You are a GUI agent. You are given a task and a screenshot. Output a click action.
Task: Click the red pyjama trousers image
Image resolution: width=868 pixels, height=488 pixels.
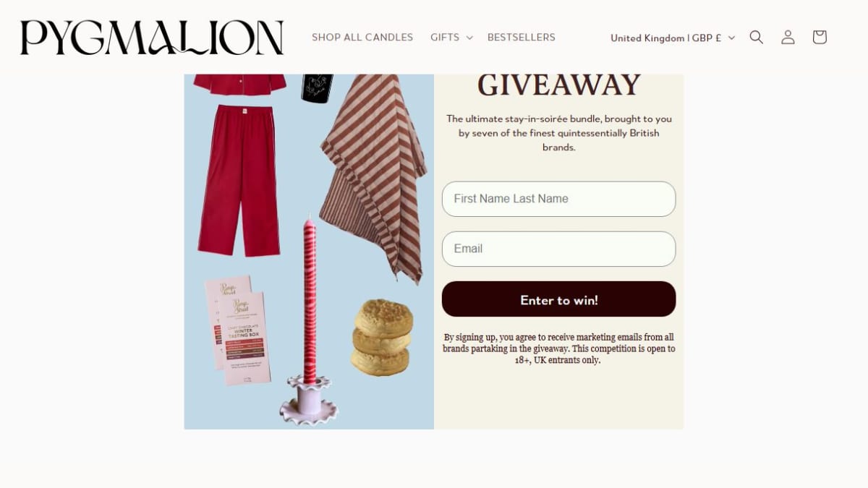(239, 181)
